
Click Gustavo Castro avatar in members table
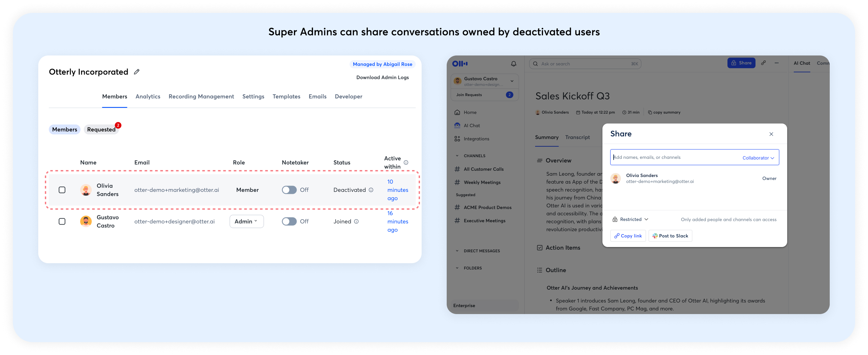click(85, 222)
